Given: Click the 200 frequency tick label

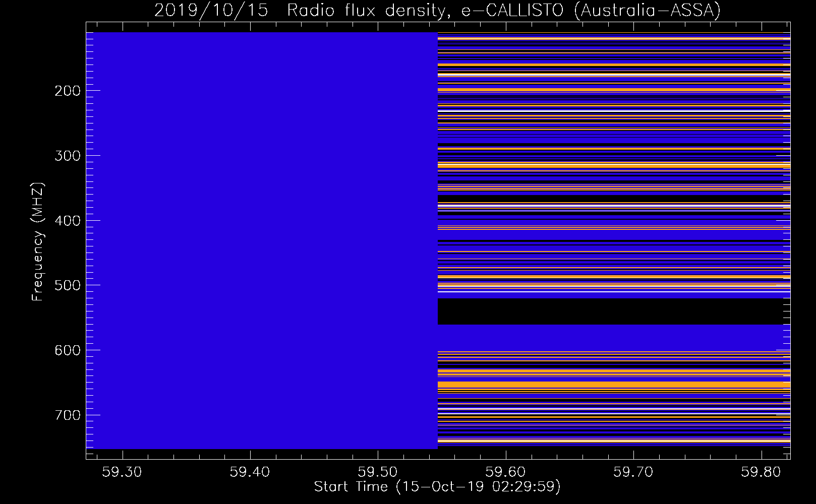Looking at the screenshot, I should tap(68, 91).
